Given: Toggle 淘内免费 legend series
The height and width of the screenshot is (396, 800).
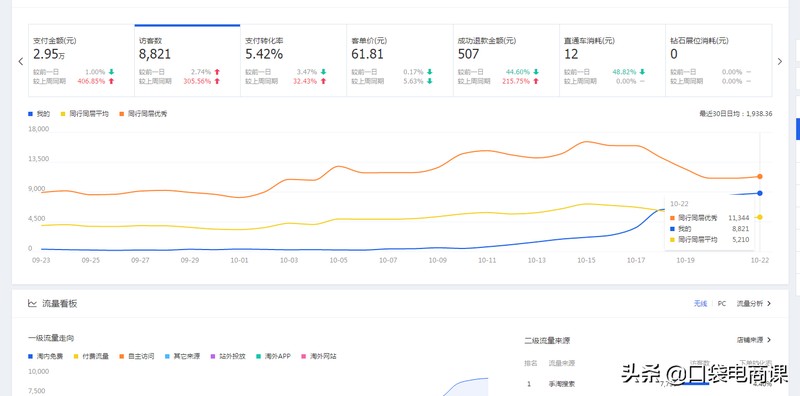Looking at the screenshot, I should pyautogui.click(x=46, y=356).
